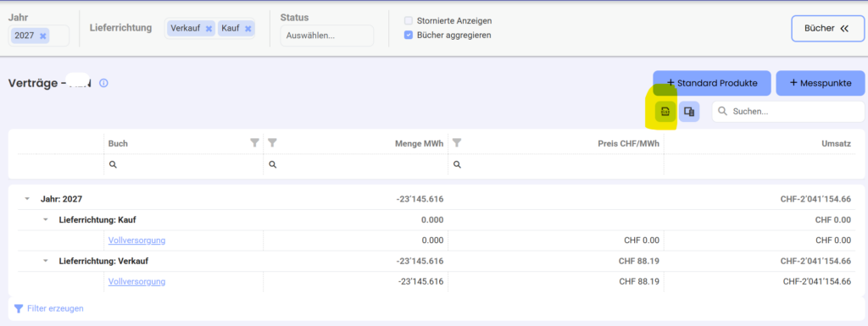
Task: Sort by the Buch column header
Action: (118, 144)
